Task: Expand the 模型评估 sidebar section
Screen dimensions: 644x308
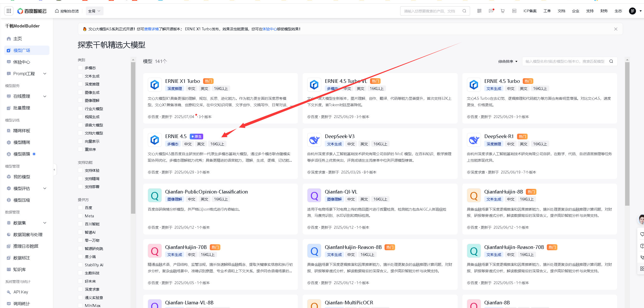Action: click(45, 188)
